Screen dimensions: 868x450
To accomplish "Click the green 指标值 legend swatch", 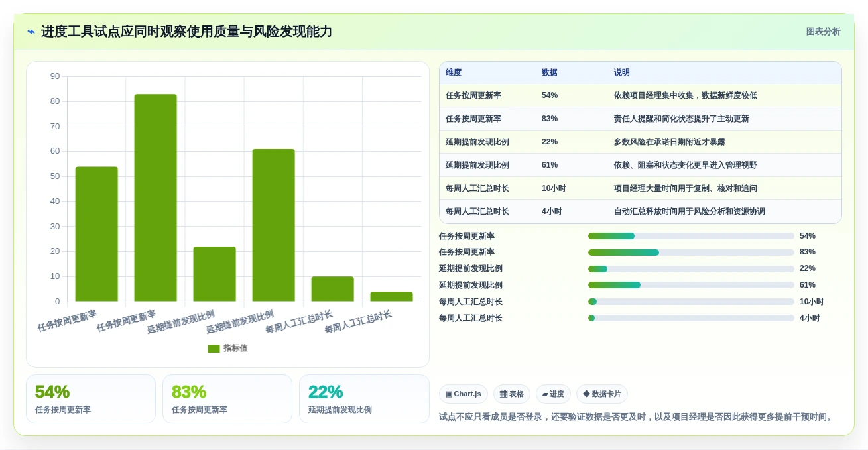I will (x=214, y=348).
